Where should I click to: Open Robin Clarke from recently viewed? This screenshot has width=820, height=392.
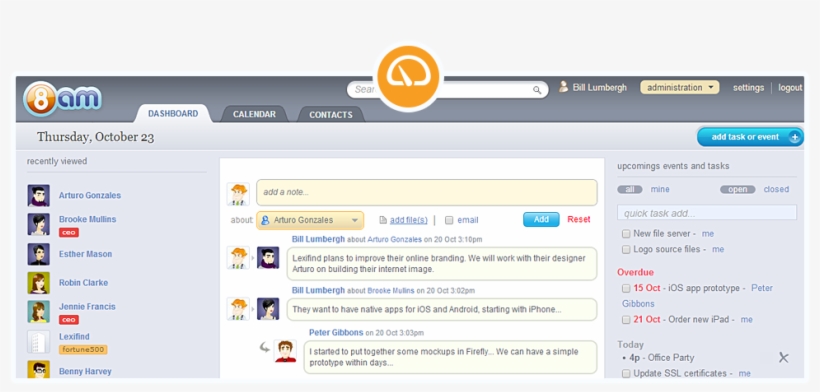click(83, 283)
